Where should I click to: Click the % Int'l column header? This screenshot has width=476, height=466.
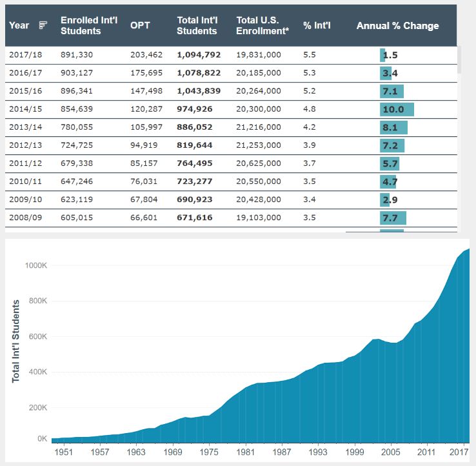(317, 25)
